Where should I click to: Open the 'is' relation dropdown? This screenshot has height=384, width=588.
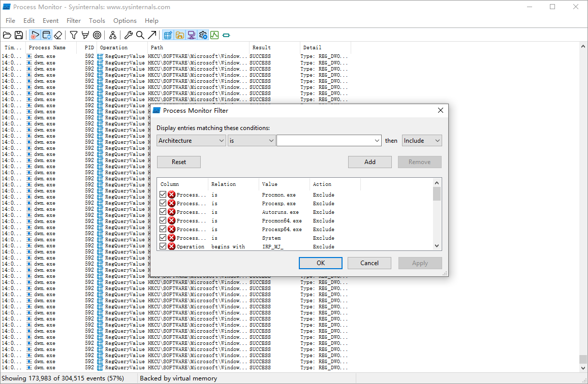251,141
